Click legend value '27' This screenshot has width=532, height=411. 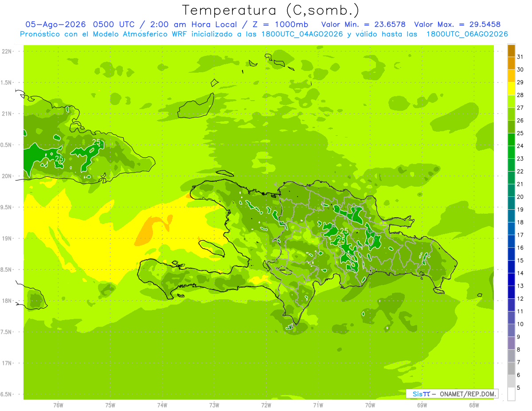(520, 108)
